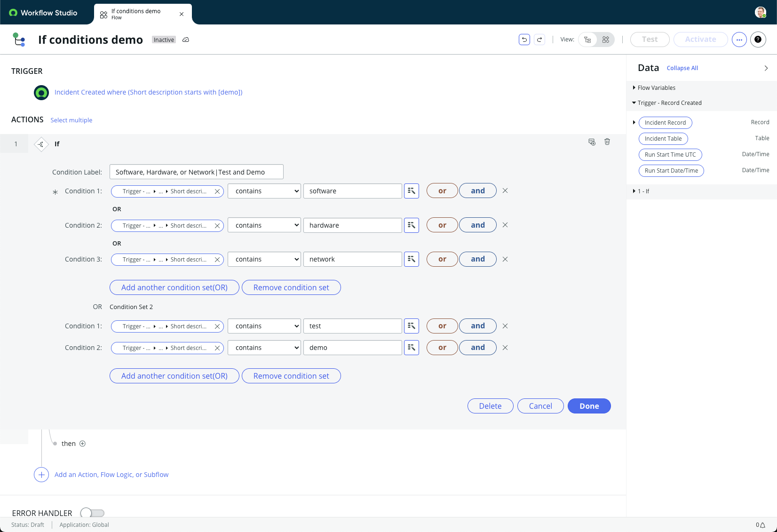This screenshot has width=777, height=532.
Task: Click the green trigger circle icon
Action: (x=41, y=93)
